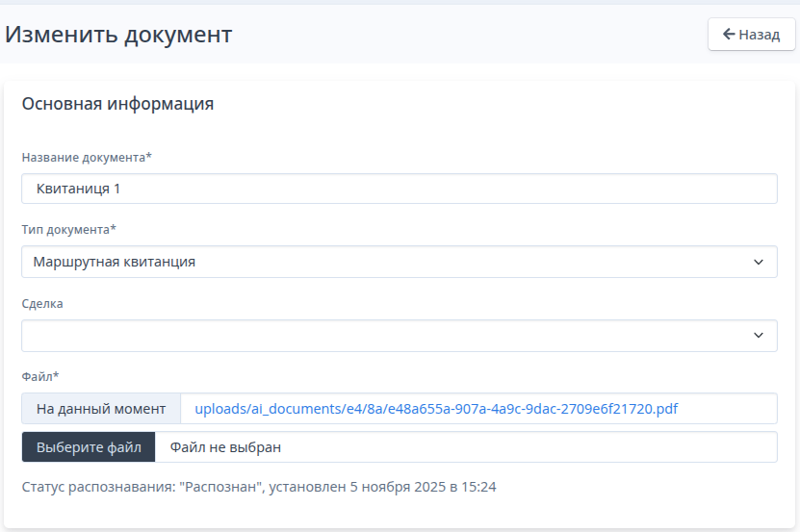The image size is (800, 532).
Task: Click the chevron icon of Тип документа
Action: tap(759, 262)
